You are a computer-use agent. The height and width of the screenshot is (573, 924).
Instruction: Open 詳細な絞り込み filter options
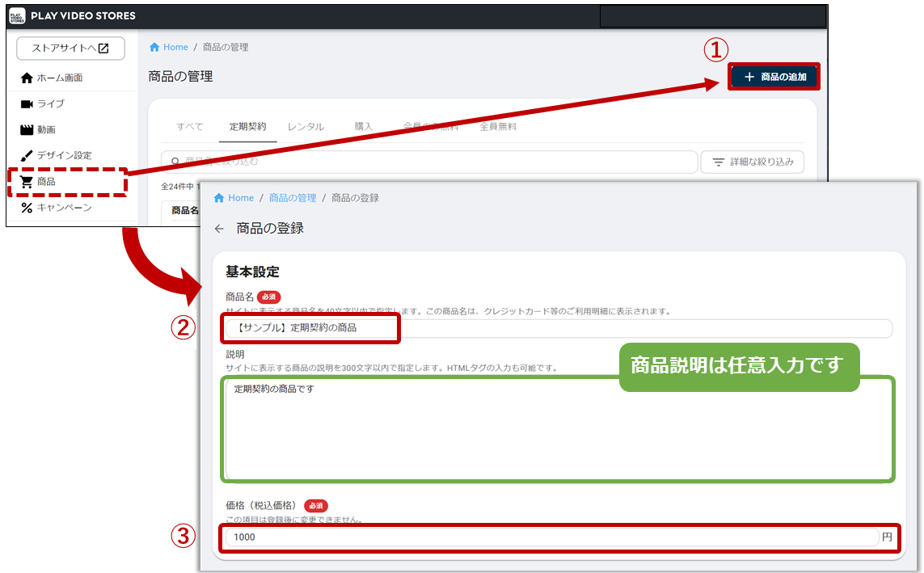pos(752,162)
